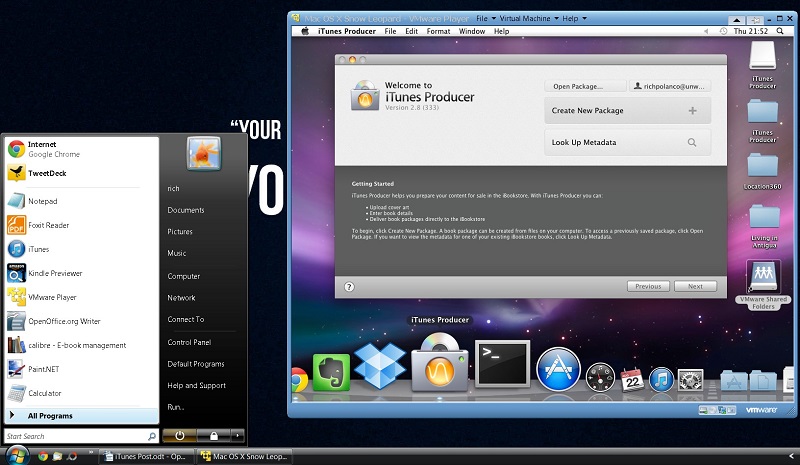The height and width of the screenshot is (465, 800).
Task: Expand All Programs in the Start menu
Action: point(82,415)
